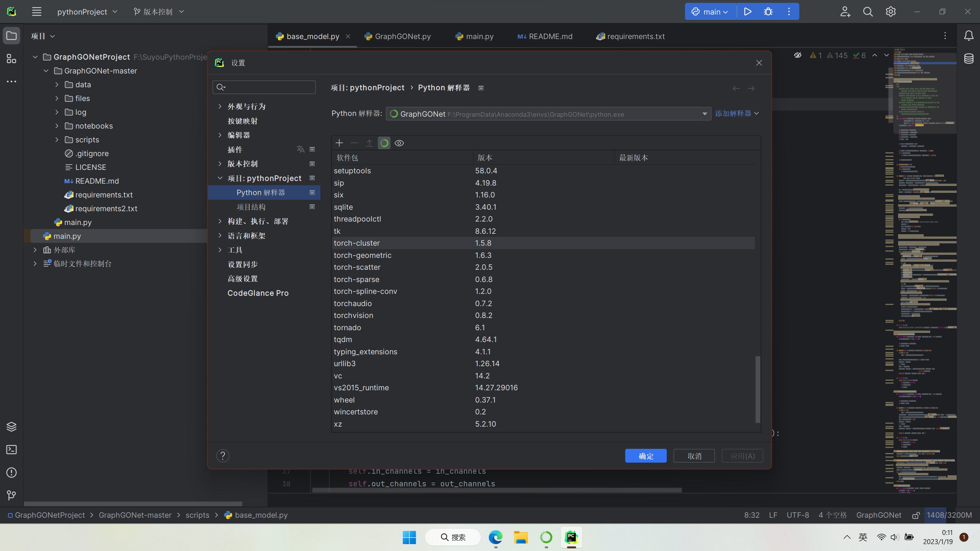The image size is (980, 551).
Task: Expand the GraphGONet interpreter dropdown
Action: (x=704, y=114)
